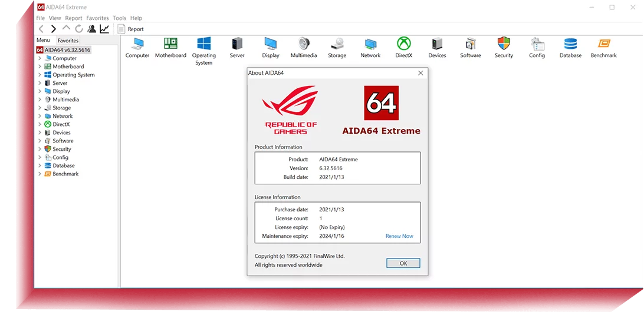644x318 pixels.
Task: Click the Republic of Gamers logo
Action: tap(291, 110)
